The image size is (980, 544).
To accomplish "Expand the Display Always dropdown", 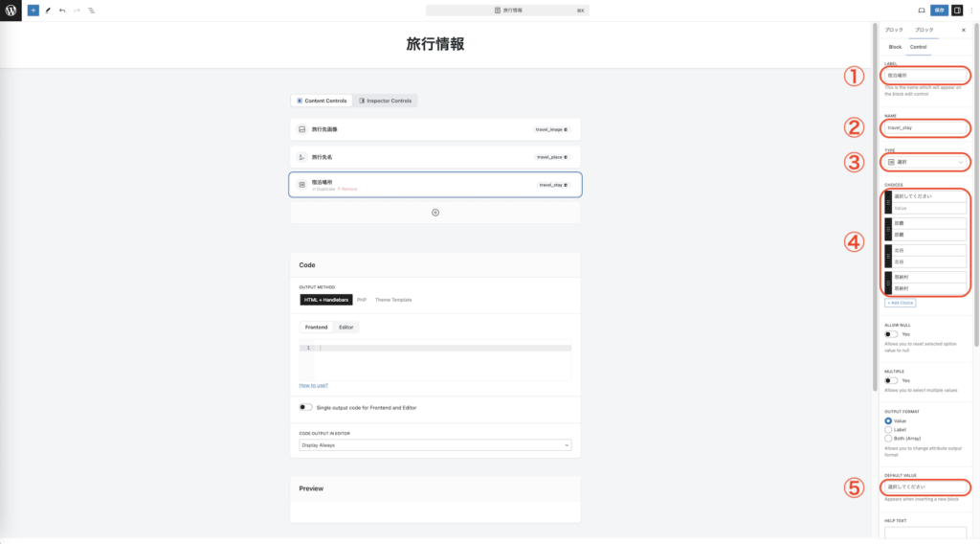I will (435, 445).
